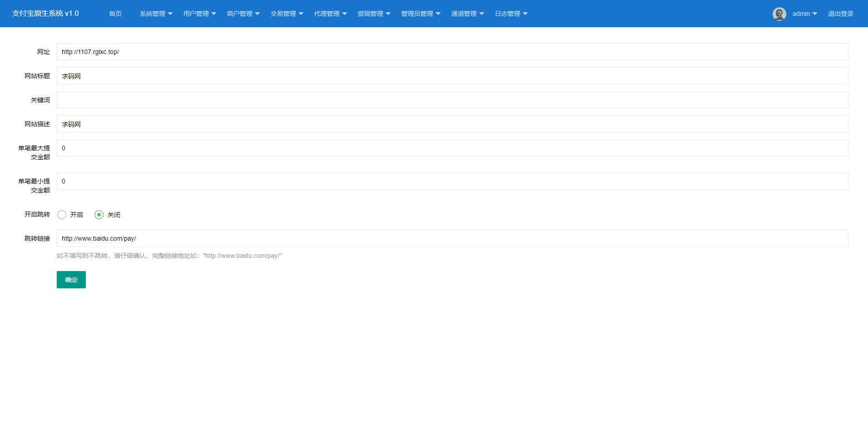Click the admin user avatar icon
Viewport: 868px width, 425px height.
[x=779, y=14]
